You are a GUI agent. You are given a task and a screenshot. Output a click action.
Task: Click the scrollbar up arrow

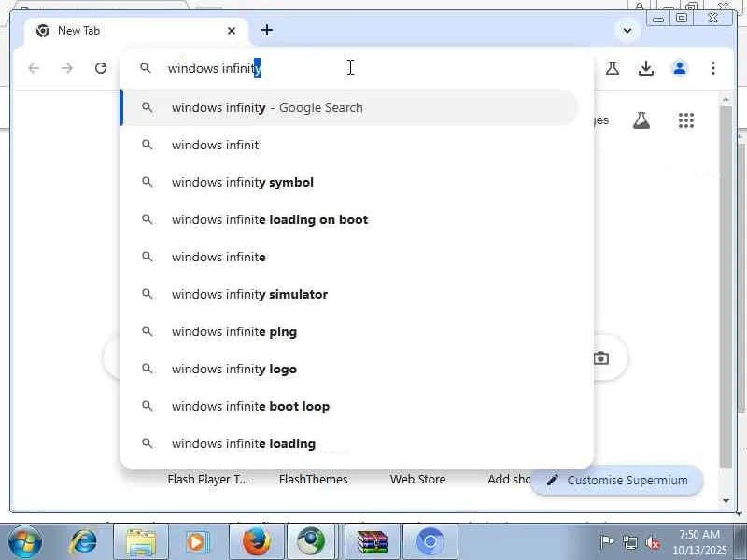coord(726,99)
